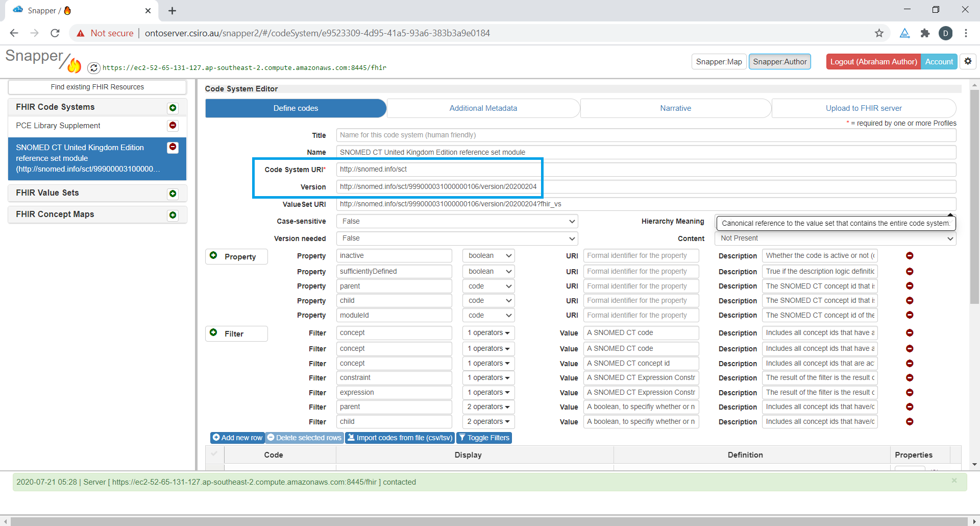Log out Abraham Author
This screenshot has height=526, width=980.
click(x=873, y=62)
